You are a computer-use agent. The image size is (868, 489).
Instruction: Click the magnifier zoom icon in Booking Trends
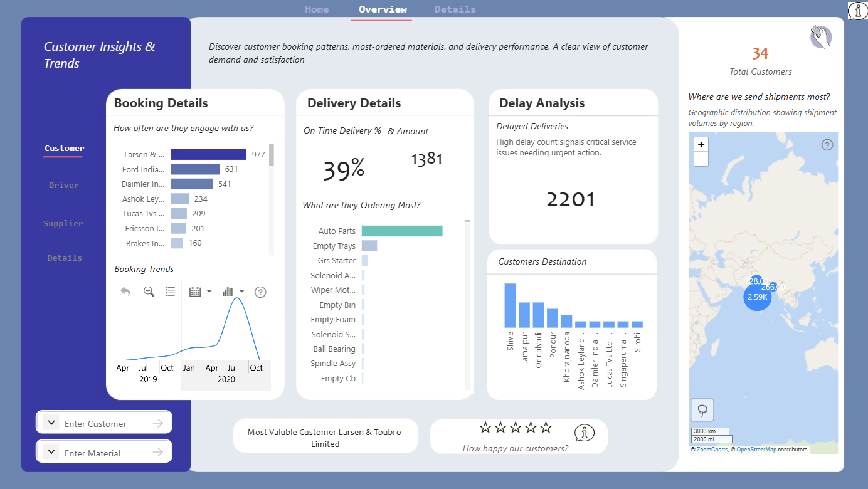(149, 292)
